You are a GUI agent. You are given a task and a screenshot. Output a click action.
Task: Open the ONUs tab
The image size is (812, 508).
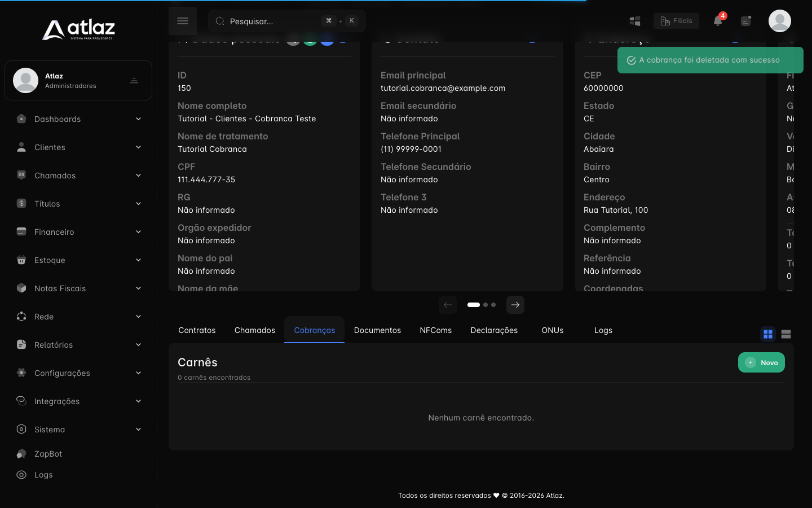553,330
